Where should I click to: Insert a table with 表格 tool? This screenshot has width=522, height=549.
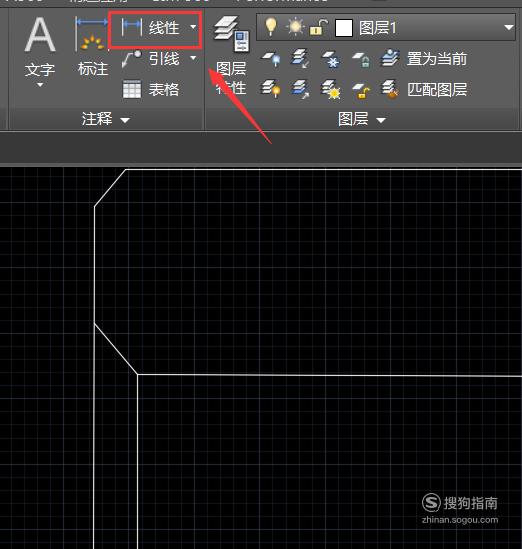(151, 89)
